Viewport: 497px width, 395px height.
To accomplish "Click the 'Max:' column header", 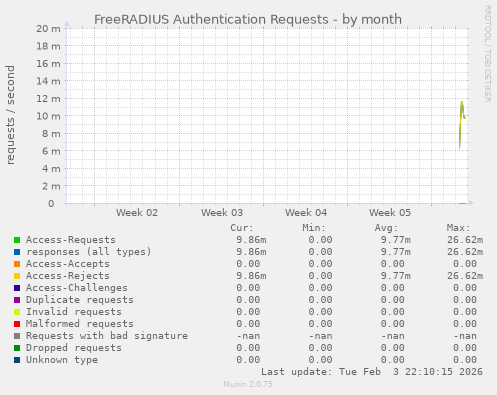I will coord(459,228).
